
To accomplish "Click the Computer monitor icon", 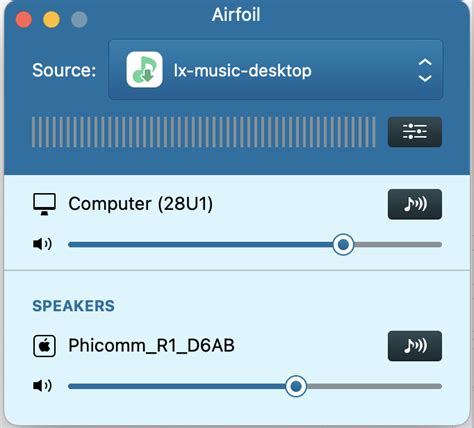I will (44, 204).
